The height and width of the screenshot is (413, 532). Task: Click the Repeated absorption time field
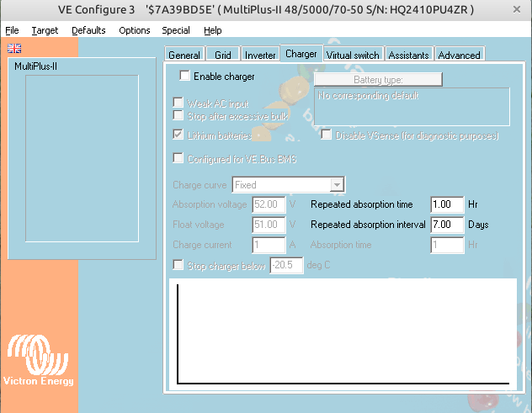(447, 204)
